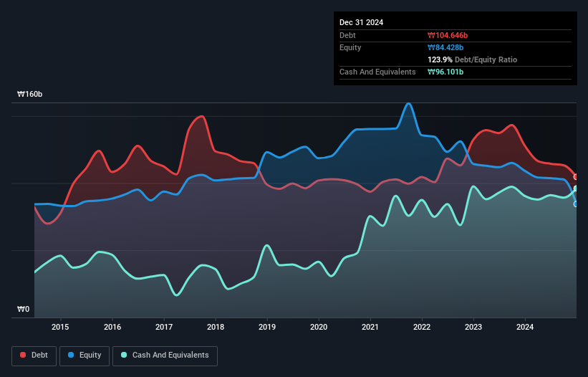Select the 2020 x-axis label

(319, 327)
